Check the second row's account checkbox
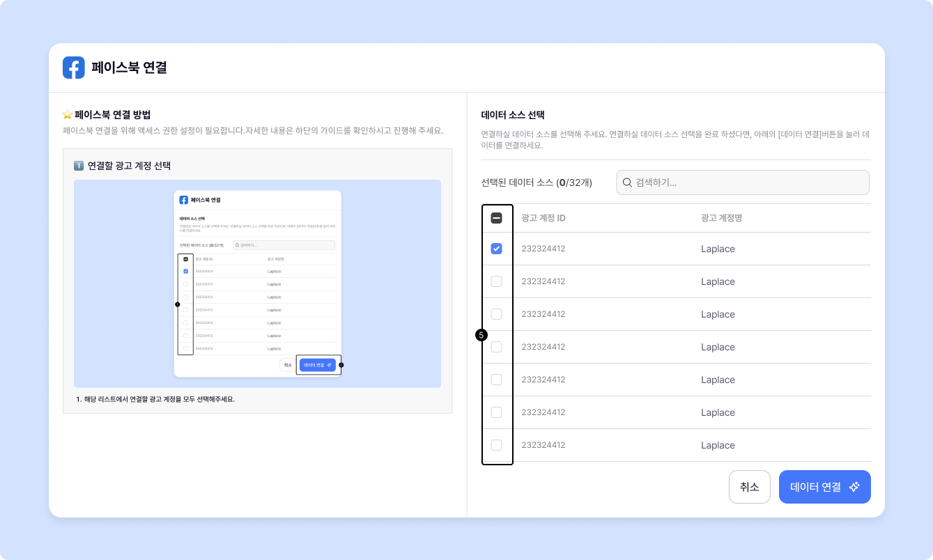Screen dimensions: 933x560 pos(497,281)
